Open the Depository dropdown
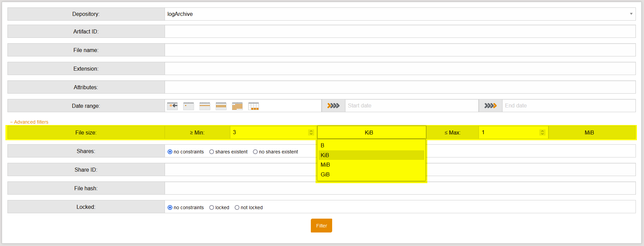 pos(400,14)
